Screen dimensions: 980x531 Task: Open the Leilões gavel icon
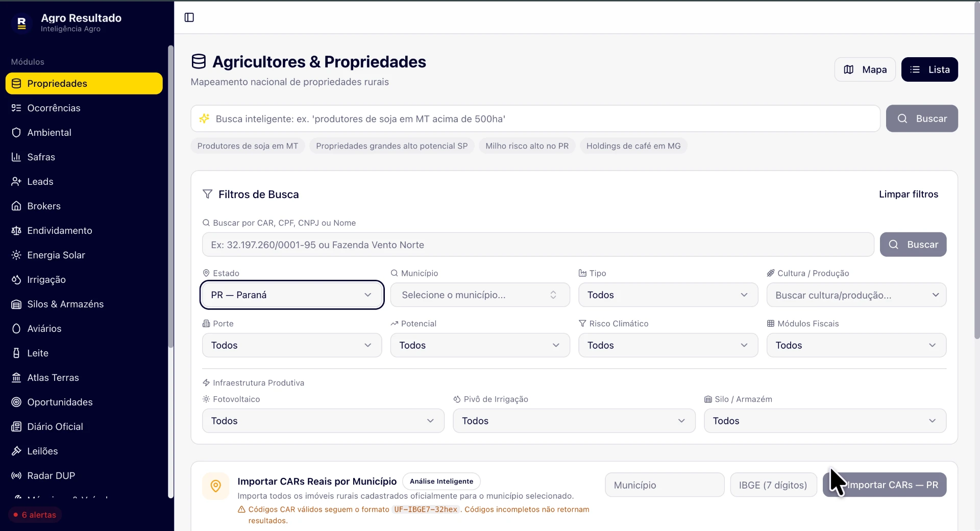tap(16, 451)
